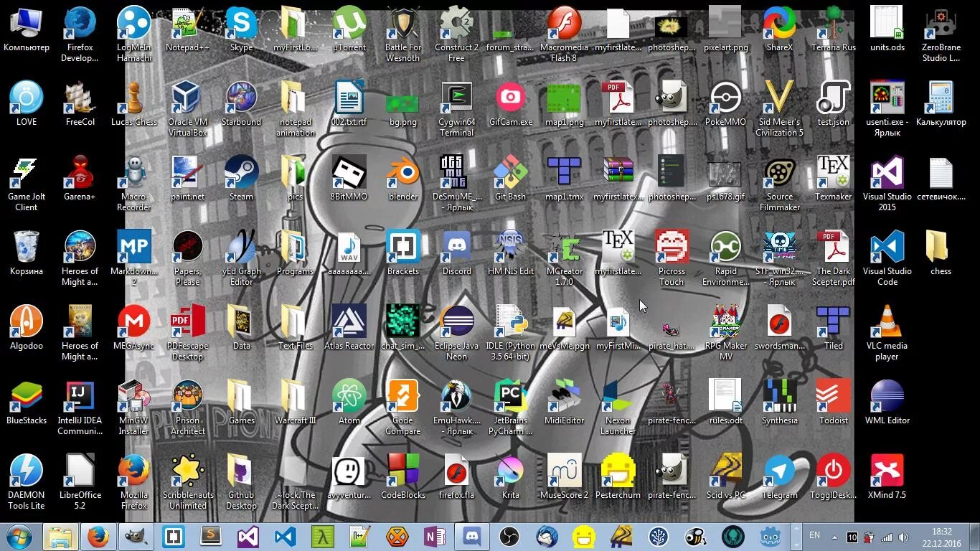This screenshot has width=980, height=551.
Task: Open µTorrent desktop shortcut
Action: point(349,30)
